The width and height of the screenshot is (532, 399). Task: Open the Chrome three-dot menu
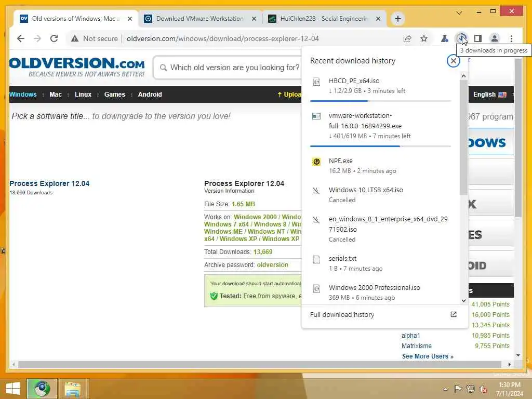(511, 38)
